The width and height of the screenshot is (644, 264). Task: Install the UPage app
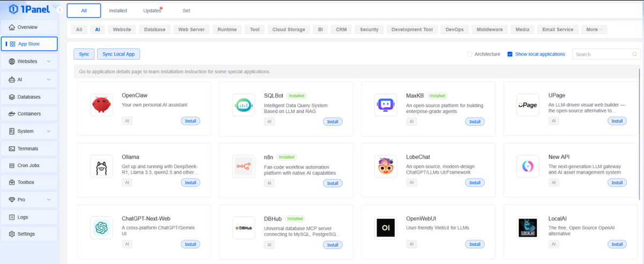click(x=617, y=122)
